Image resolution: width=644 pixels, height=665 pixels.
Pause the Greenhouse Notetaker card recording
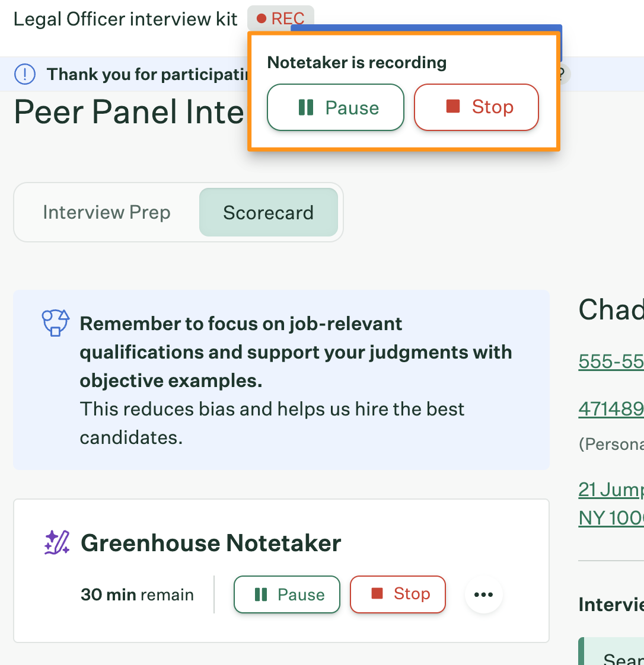[287, 594]
